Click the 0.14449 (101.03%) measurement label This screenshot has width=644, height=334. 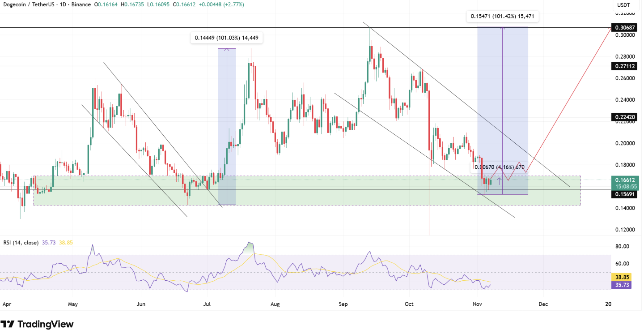tap(227, 38)
